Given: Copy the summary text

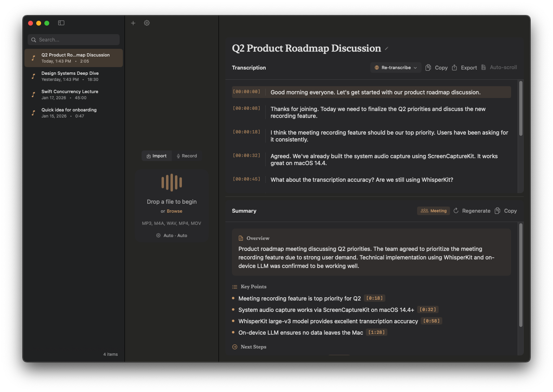Looking at the screenshot, I should 505,211.
